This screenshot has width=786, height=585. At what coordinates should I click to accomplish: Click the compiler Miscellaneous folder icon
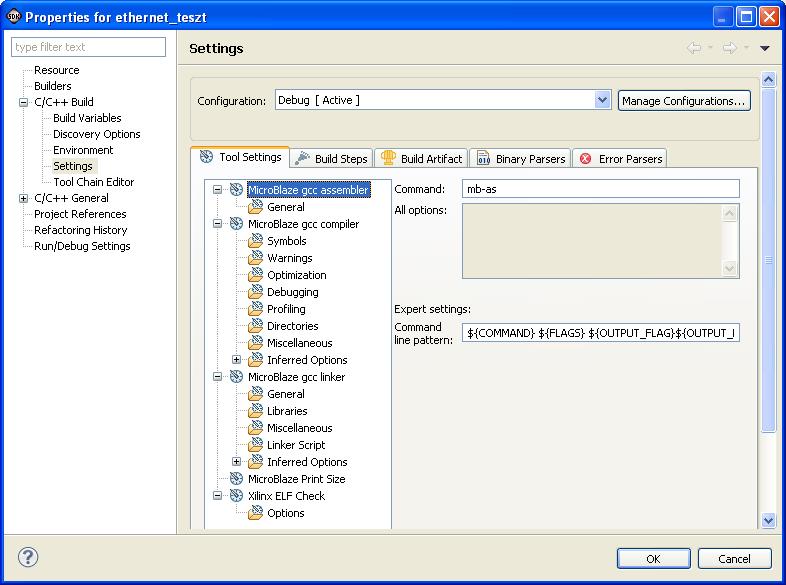click(256, 343)
